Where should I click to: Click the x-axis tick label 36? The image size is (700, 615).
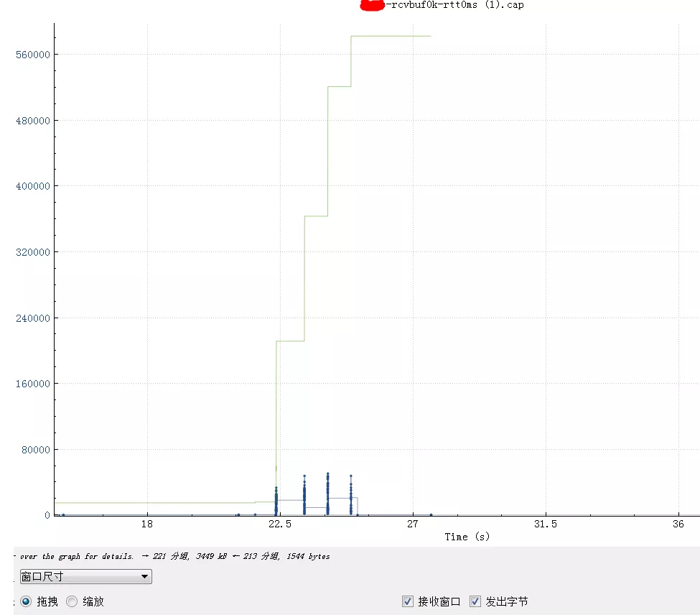pos(678,524)
